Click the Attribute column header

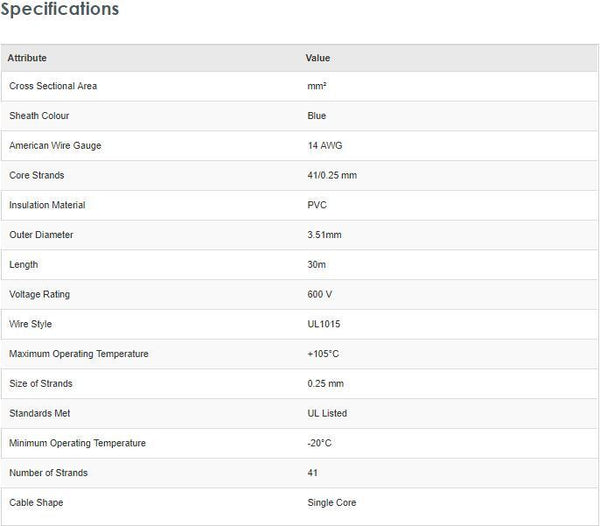(x=27, y=58)
